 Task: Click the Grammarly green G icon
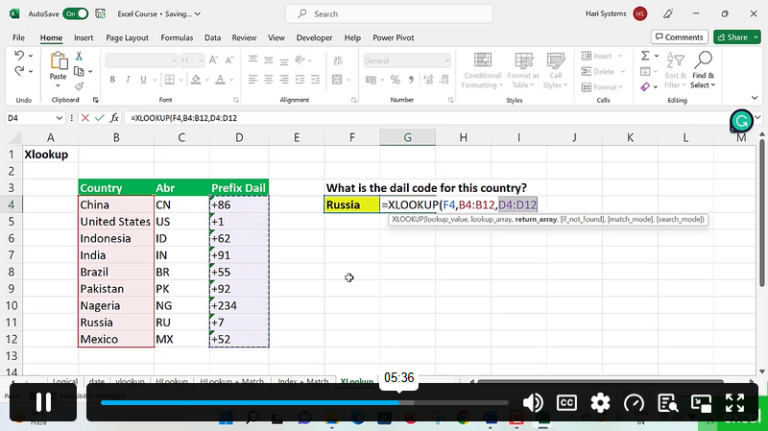click(741, 121)
